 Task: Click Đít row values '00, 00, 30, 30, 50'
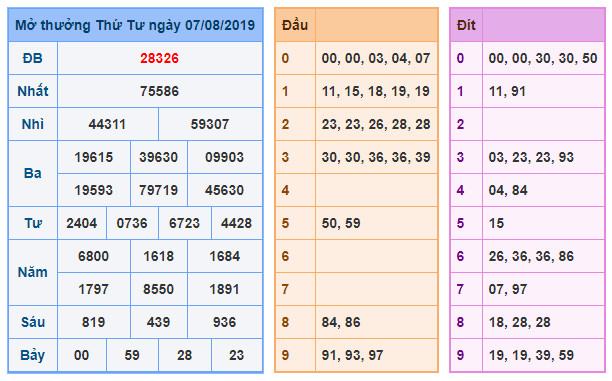(x=543, y=58)
